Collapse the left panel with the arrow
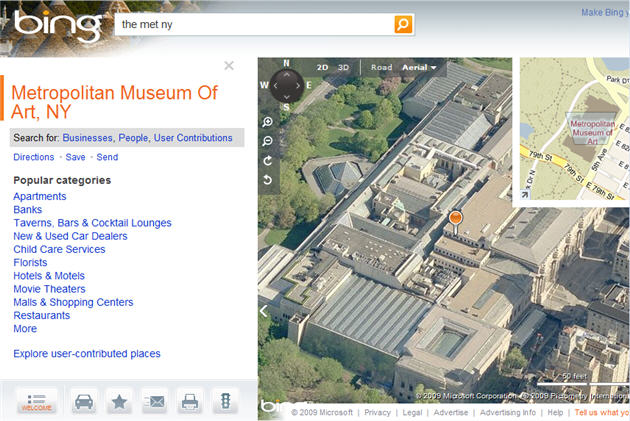Screen dimensions: 630x421 pyautogui.click(x=264, y=311)
